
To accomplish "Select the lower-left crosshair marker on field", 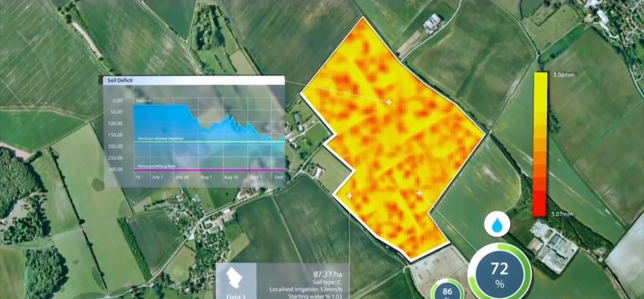I will pos(349,196).
